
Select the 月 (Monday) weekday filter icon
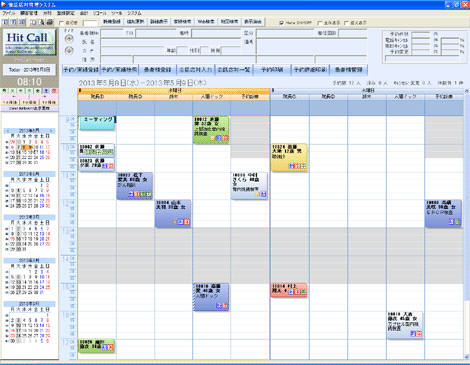(x=4, y=91)
